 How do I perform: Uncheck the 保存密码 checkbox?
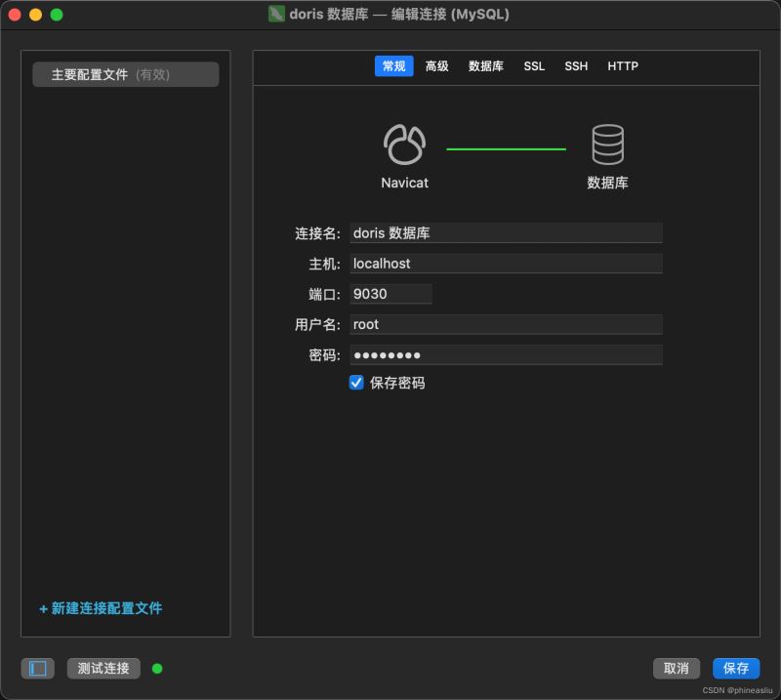(x=356, y=383)
